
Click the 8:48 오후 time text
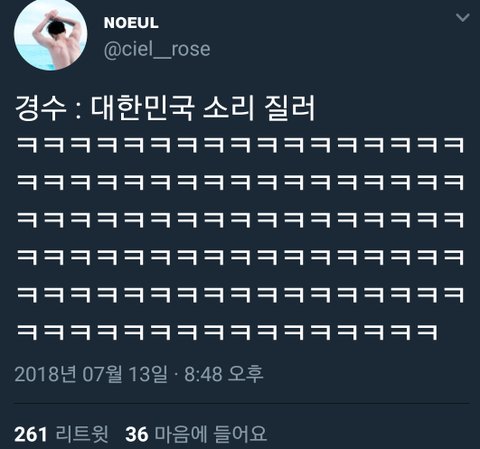click(224, 374)
